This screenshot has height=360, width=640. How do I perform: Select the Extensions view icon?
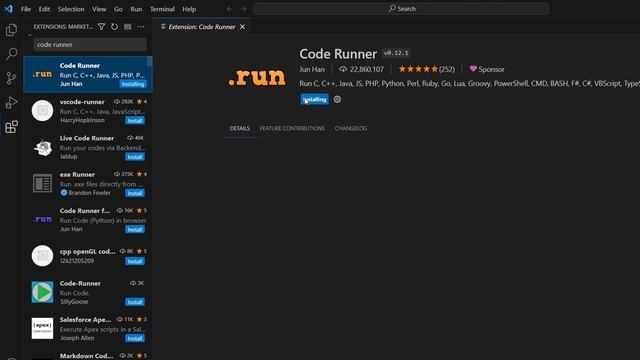11,127
